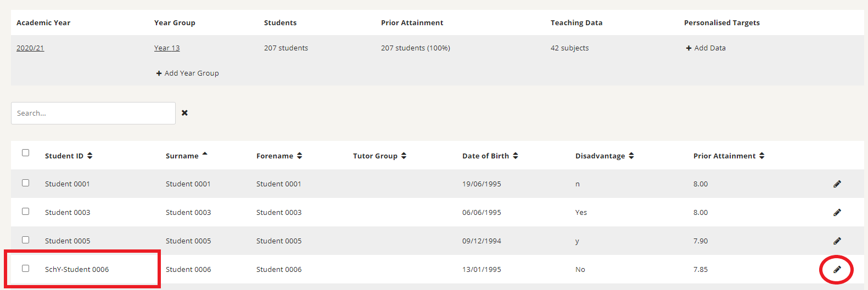Image resolution: width=868 pixels, height=290 pixels.
Task: Open the 2020/21 academic year link
Action: [x=30, y=48]
